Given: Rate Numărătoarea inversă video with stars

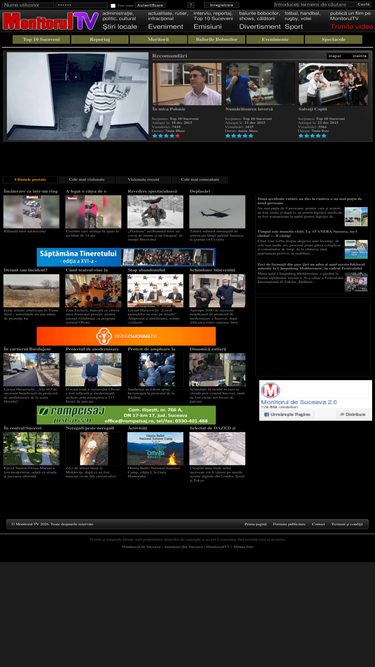Looking at the screenshot, I should point(239,136).
